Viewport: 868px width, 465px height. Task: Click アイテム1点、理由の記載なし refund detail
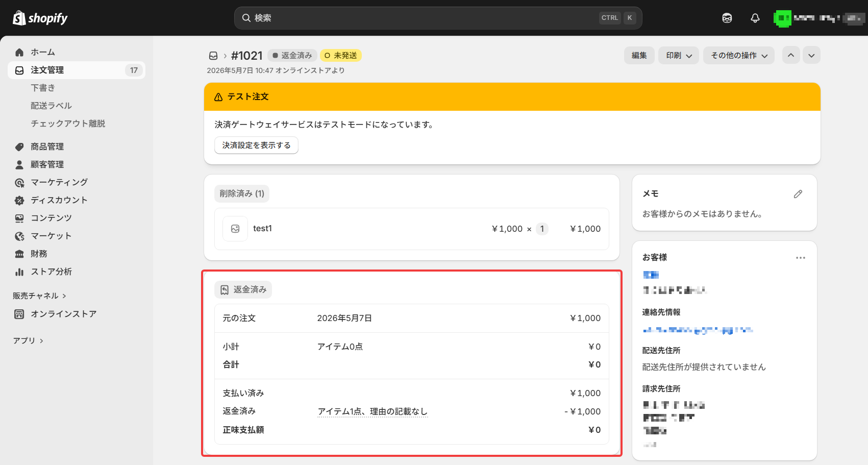(x=373, y=411)
